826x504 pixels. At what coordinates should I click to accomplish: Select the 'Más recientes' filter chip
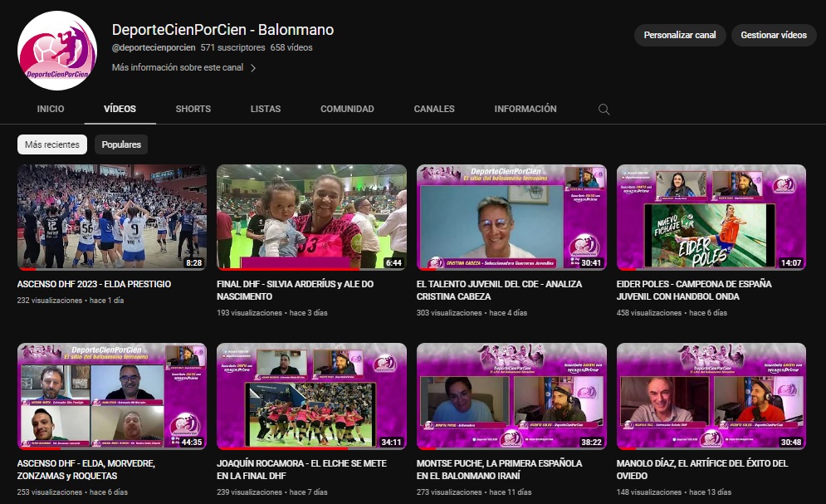tap(52, 144)
